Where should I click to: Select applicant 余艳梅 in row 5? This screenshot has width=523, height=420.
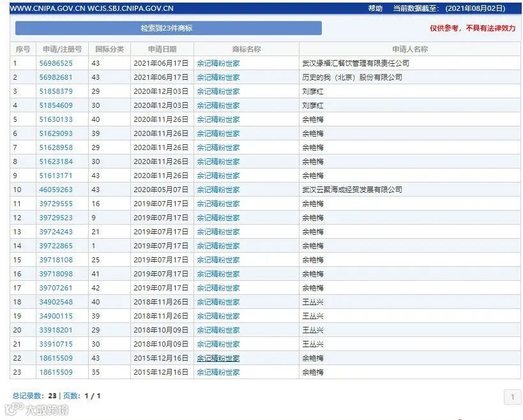pyautogui.click(x=313, y=119)
